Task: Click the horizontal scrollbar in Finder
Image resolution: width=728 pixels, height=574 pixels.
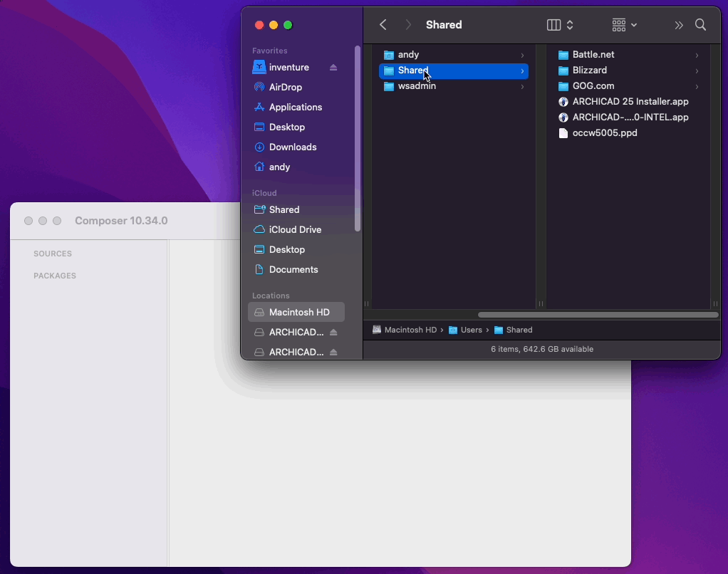Action: click(x=598, y=315)
